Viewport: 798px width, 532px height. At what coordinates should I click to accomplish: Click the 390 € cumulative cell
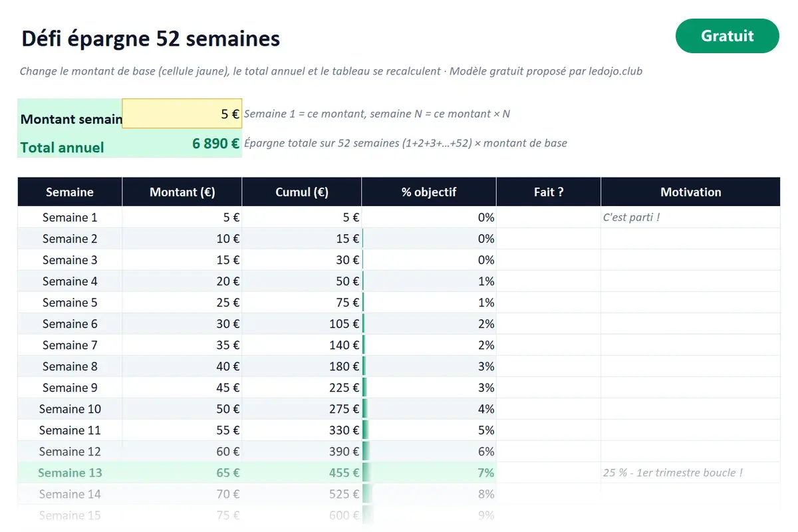point(302,452)
